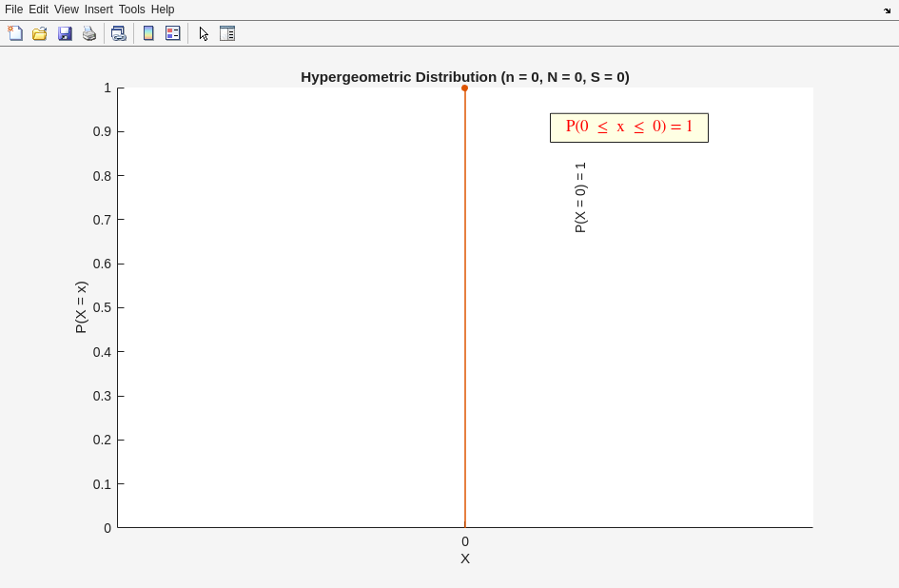The height and width of the screenshot is (588, 899).
Task: Select the plot title Hypergeometric Distribution text
Action: click(464, 77)
